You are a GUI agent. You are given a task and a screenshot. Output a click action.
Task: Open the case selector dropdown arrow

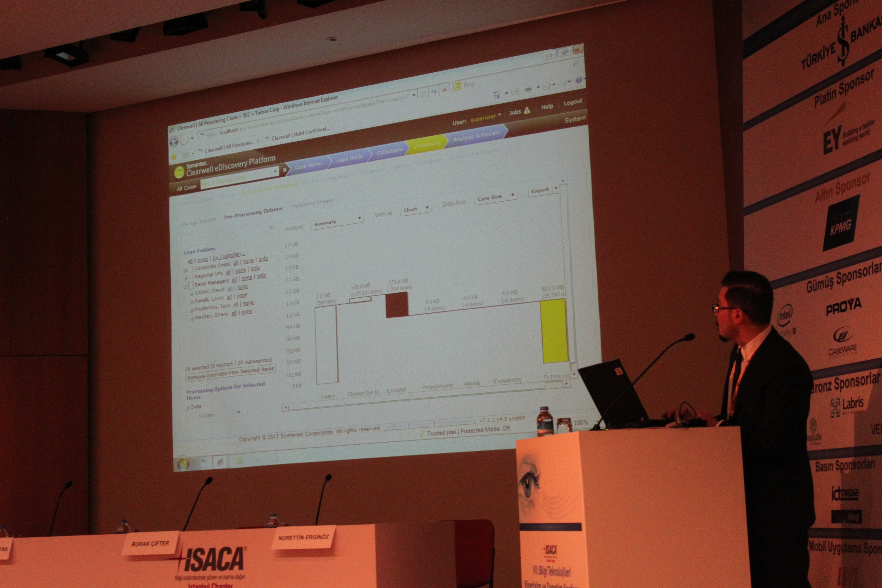point(275,171)
